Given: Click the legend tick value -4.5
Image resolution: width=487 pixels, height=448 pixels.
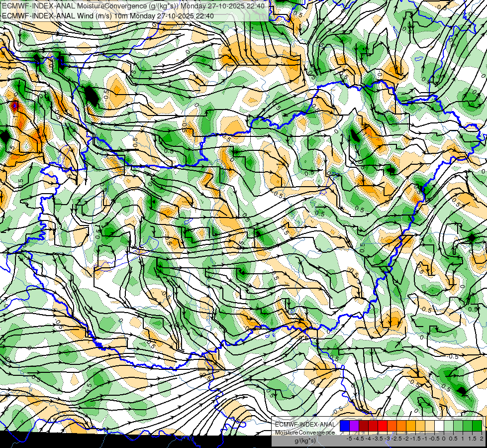Looking at the screenshot, I should (359, 439).
